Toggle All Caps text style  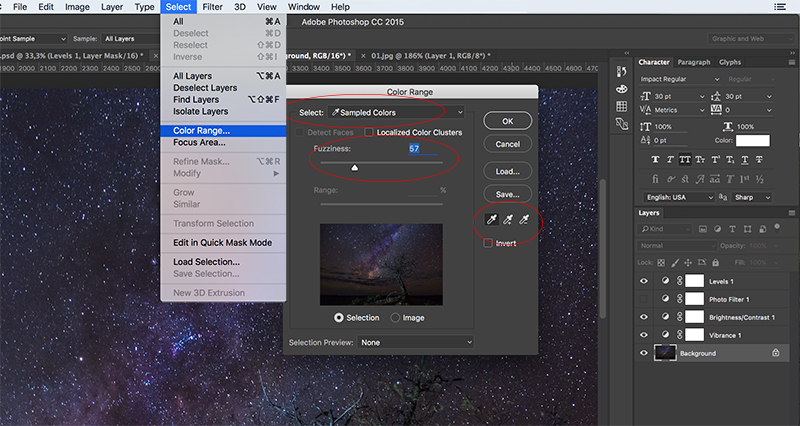click(685, 160)
